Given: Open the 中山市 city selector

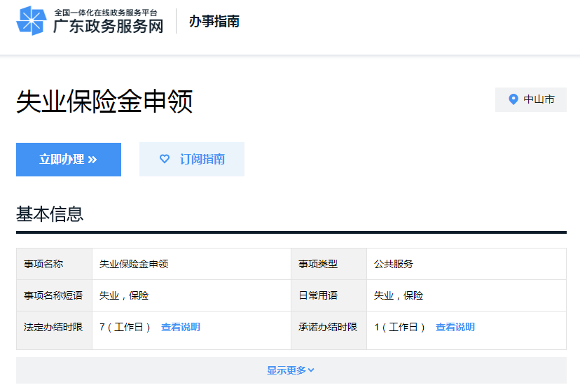Looking at the screenshot, I should [531, 99].
